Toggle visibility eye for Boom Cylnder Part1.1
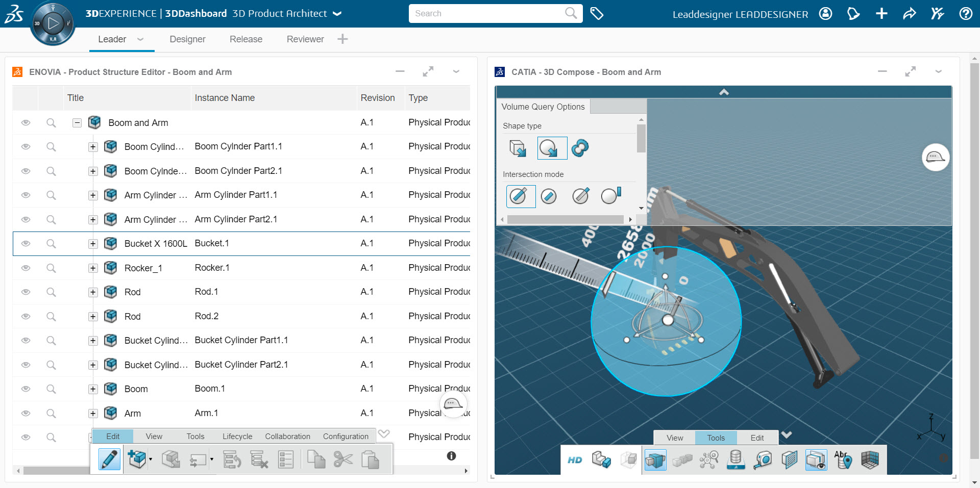This screenshot has height=488, width=980. click(26, 147)
